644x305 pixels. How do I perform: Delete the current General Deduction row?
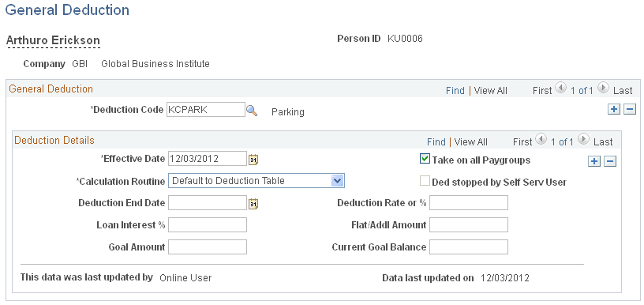coord(630,109)
